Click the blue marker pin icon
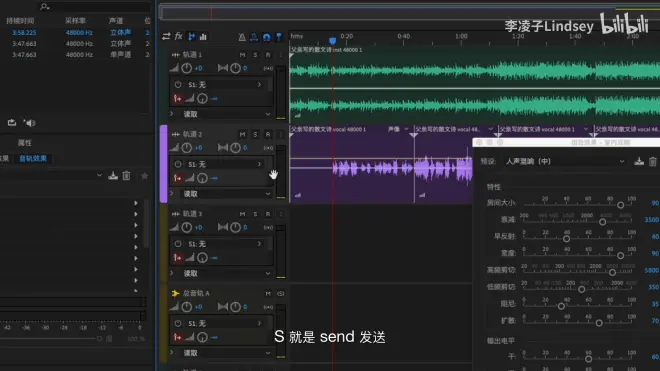Screen dimensions: 660x371 pos(279,37)
